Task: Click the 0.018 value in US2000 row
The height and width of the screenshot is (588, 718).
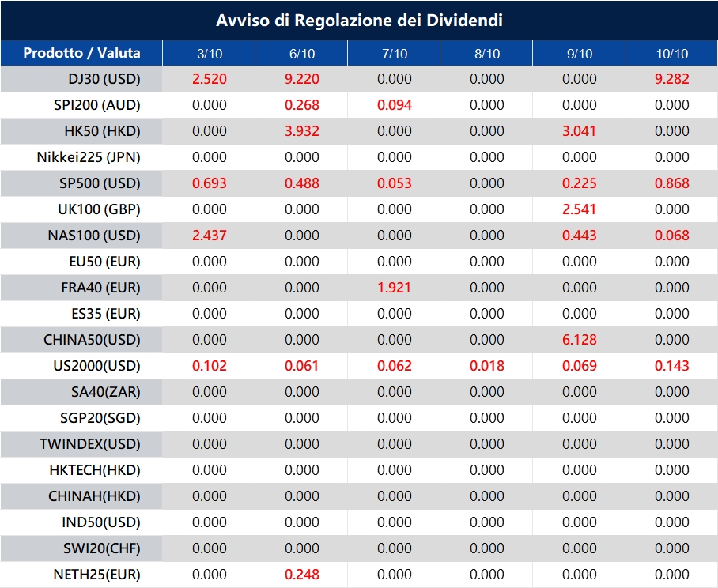Action: [x=486, y=366]
